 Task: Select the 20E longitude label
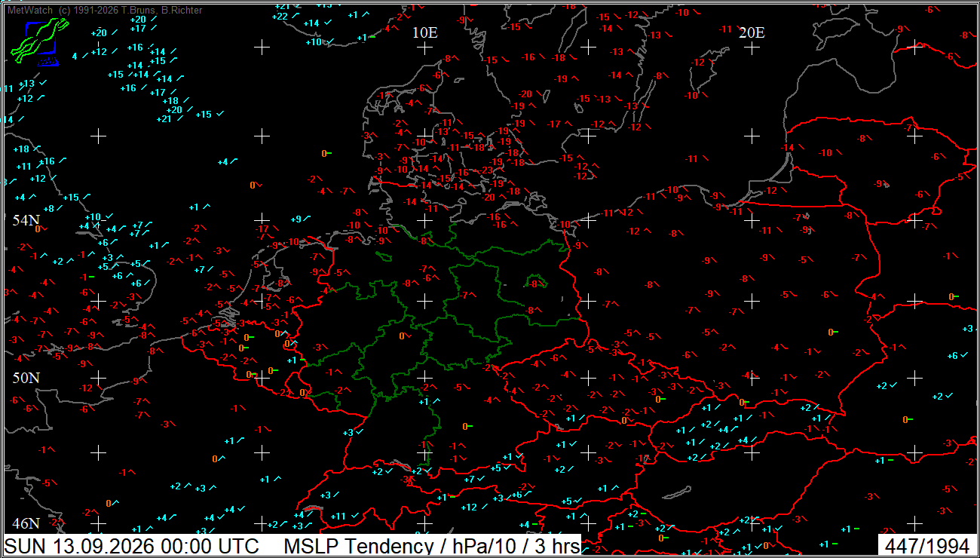point(752,32)
